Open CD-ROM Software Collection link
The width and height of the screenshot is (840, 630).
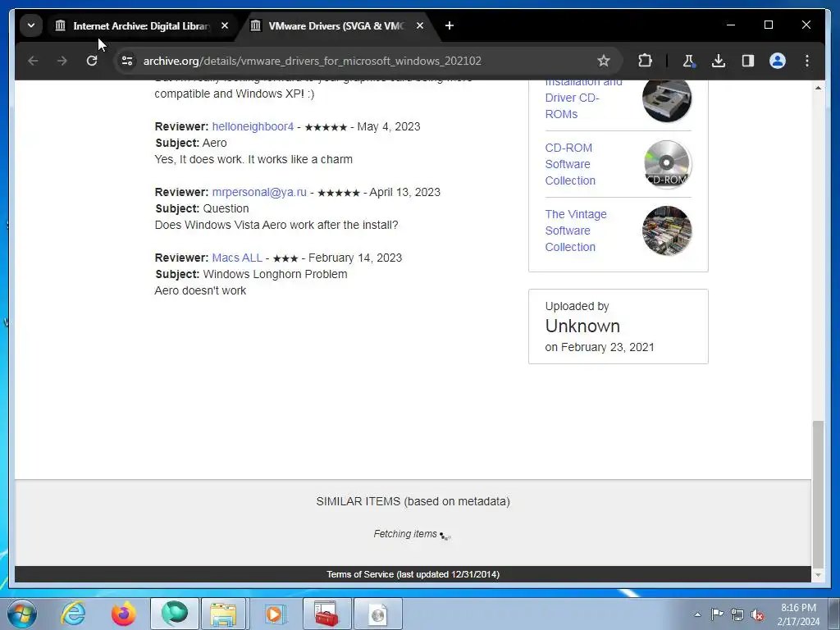[x=571, y=164]
